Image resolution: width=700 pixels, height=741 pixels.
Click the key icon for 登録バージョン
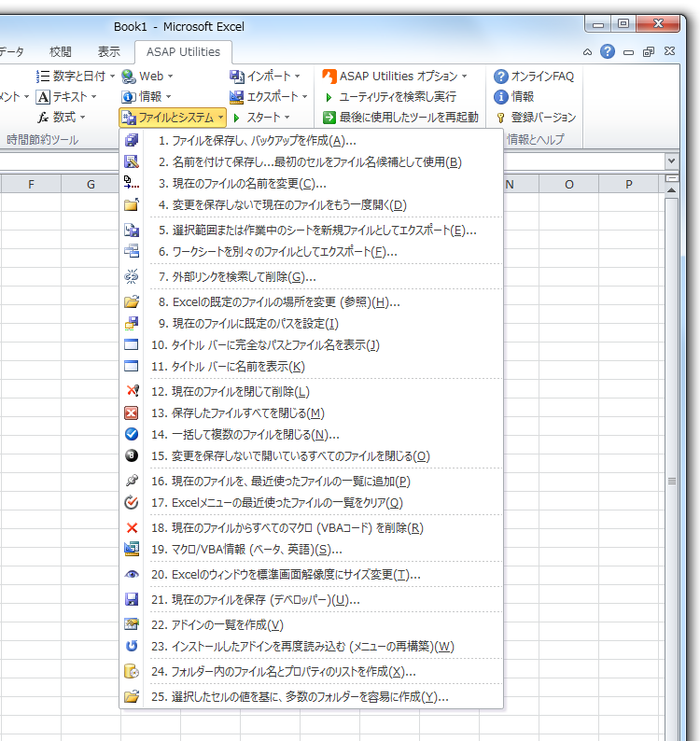[500, 118]
